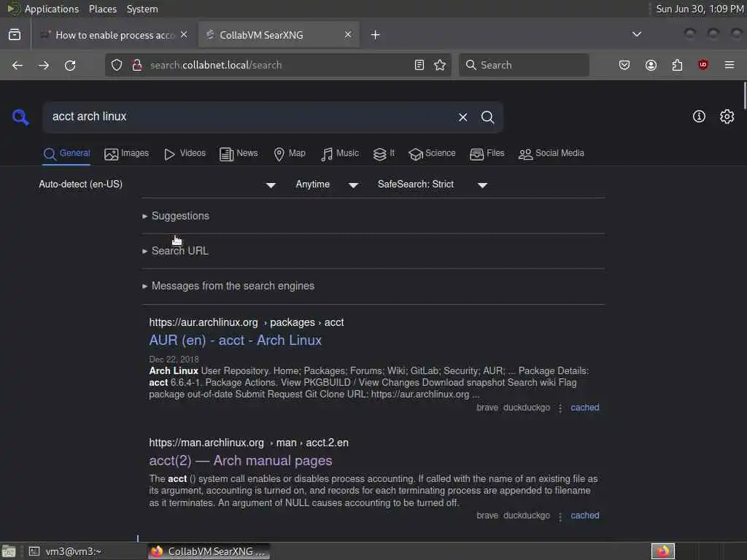The width and height of the screenshot is (747, 560).
Task: Open the Applications menu
Action: [x=43, y=9]
